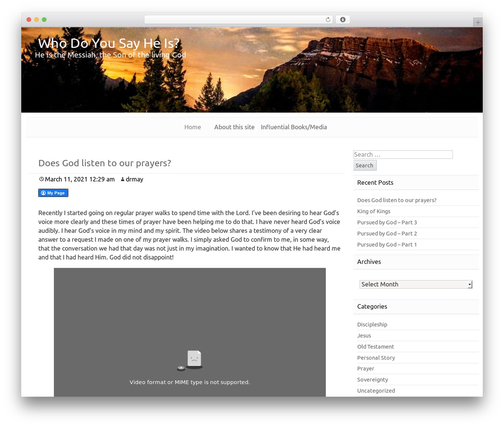Image resolution: width=504 pixels, height=427 pixels.
Task: Open a new tab with the plus icon
Action: pyautogui.click(x=478, y=22)
